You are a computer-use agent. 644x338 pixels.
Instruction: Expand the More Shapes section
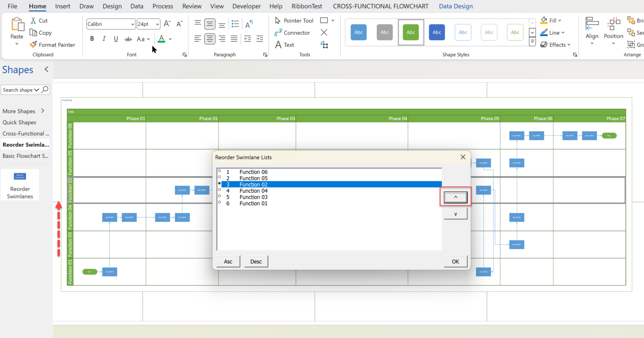[19, 111]
